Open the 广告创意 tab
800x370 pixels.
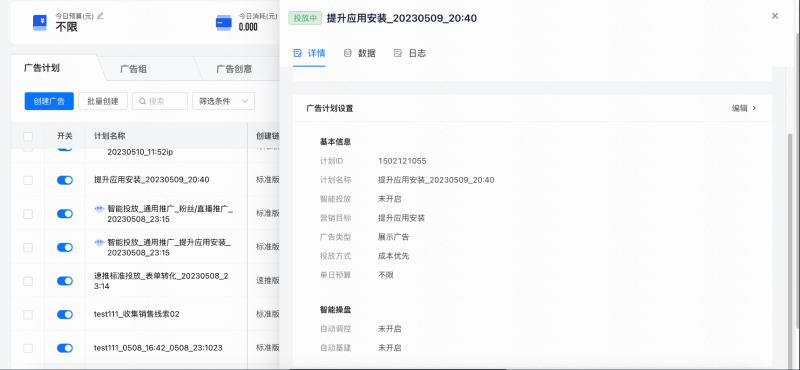coord(234,69)
